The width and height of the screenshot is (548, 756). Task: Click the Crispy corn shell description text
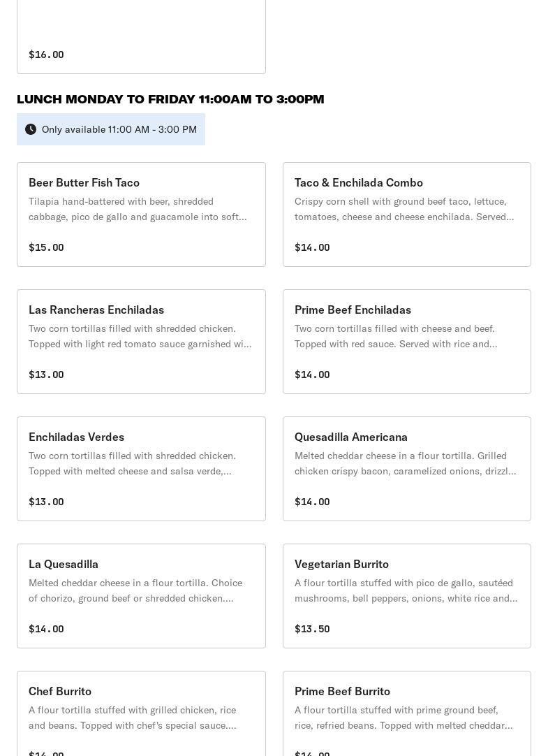point(404,209)
